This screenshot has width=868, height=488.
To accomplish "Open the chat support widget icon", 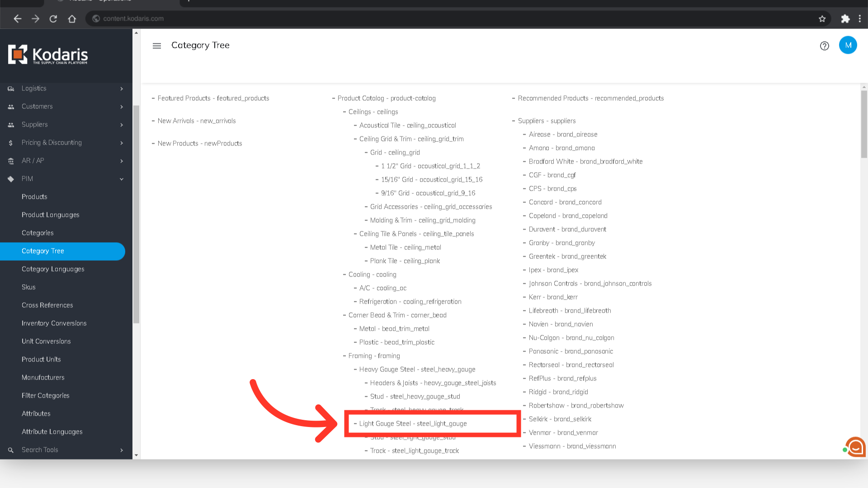I will [855, 447].
